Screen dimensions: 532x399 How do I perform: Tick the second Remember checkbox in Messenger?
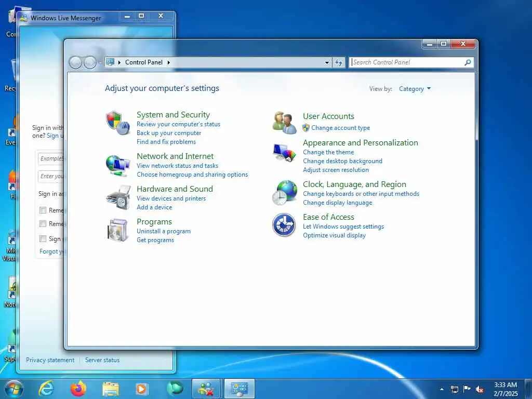[x=43, y=224]
